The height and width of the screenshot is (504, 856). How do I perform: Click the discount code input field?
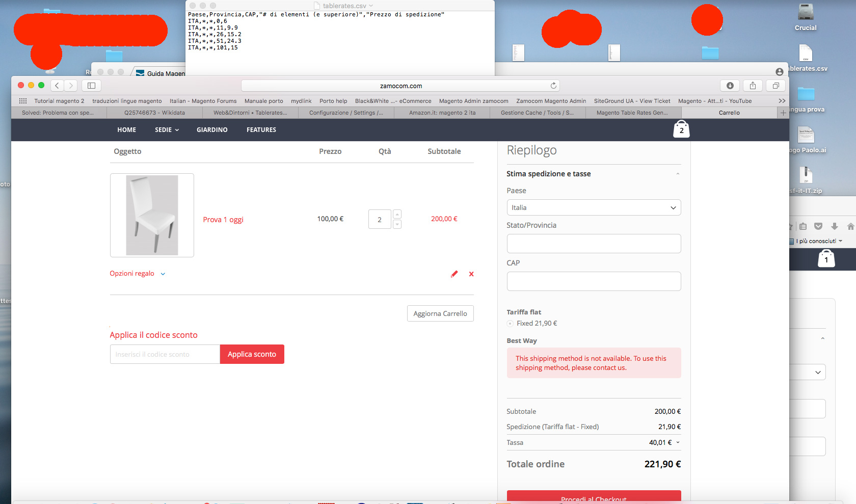click(164, 354)
